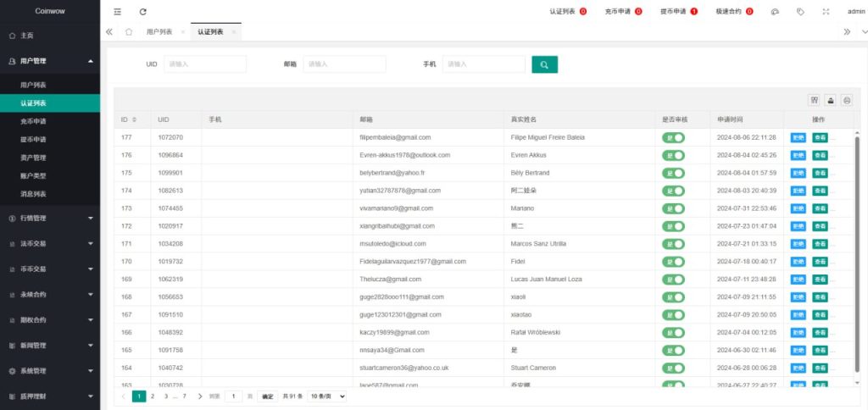The image size is (868, 410).
Task: Click the table export icon
Action: [x=831, y=99]
